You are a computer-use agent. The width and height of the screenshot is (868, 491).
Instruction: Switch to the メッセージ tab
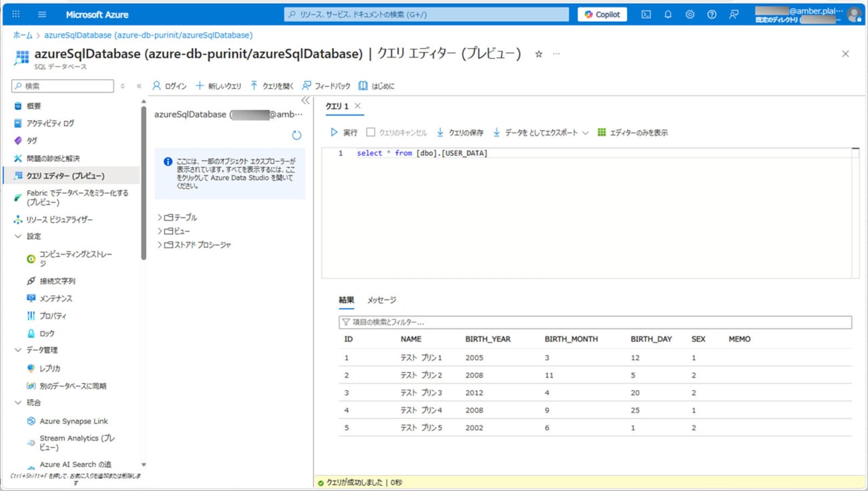(381, 300)
